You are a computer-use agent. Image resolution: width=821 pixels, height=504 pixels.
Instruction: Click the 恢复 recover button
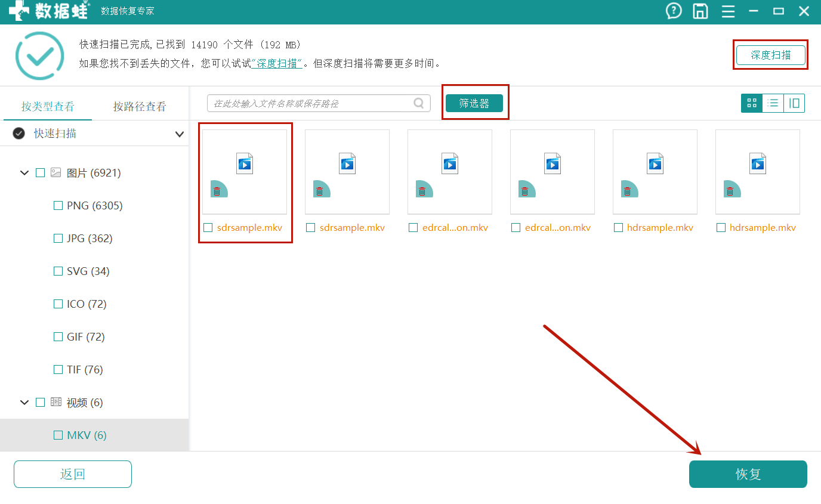click(x=748, y=474)
